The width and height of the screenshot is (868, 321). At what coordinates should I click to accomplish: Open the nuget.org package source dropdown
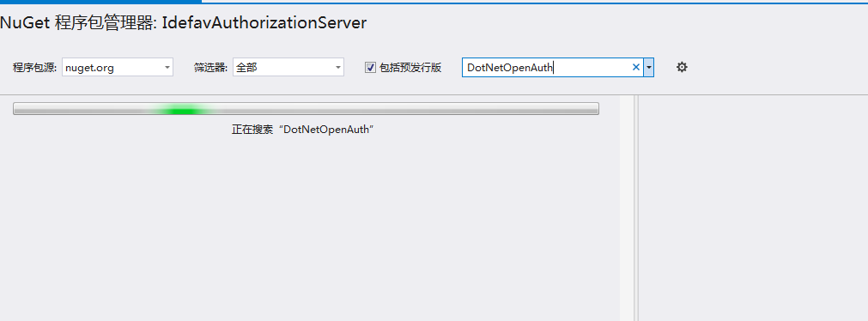[x=118, y=68]
